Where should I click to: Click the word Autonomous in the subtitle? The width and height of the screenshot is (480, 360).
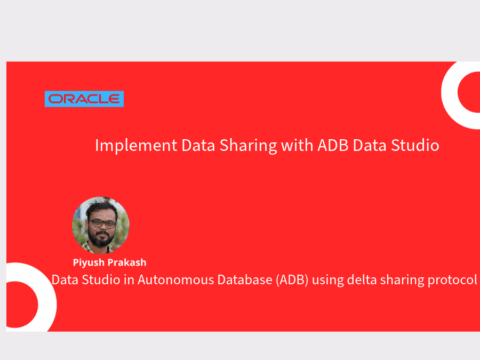tap(175, 280)
